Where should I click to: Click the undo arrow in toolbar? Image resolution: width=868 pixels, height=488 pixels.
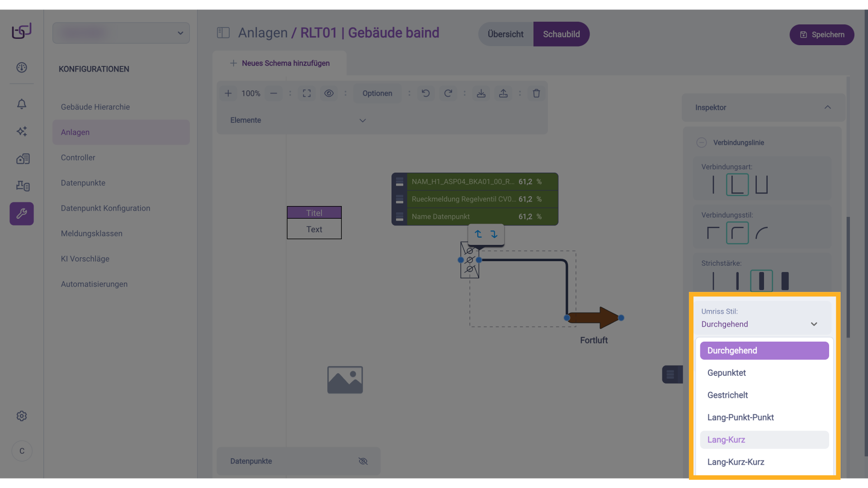point(425,93)
